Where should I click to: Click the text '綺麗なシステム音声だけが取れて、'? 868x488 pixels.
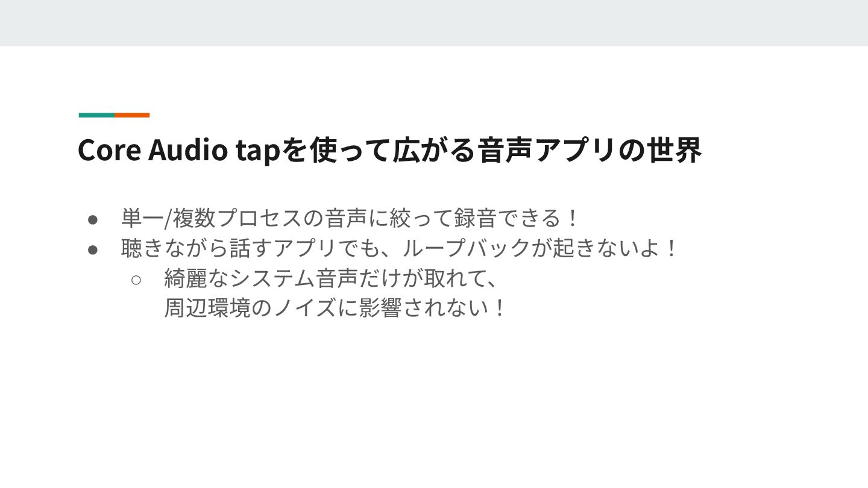click(x=331, y=278)
